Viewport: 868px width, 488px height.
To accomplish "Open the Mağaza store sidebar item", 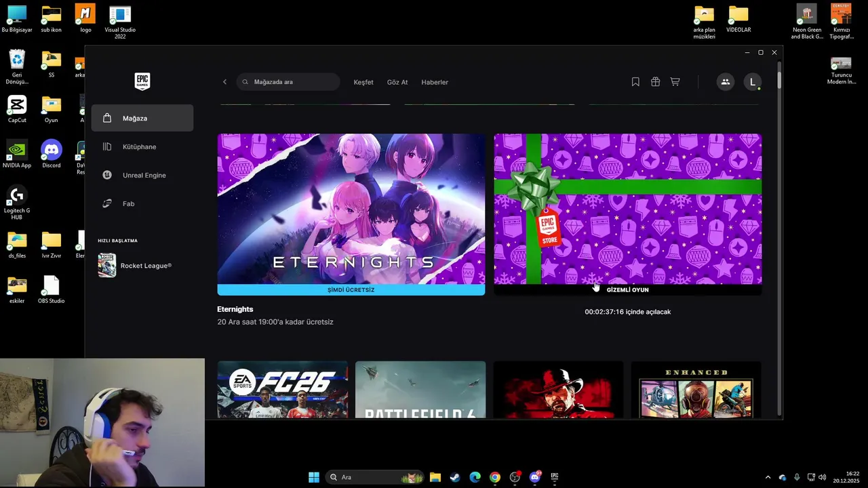I will pos(142,118).
